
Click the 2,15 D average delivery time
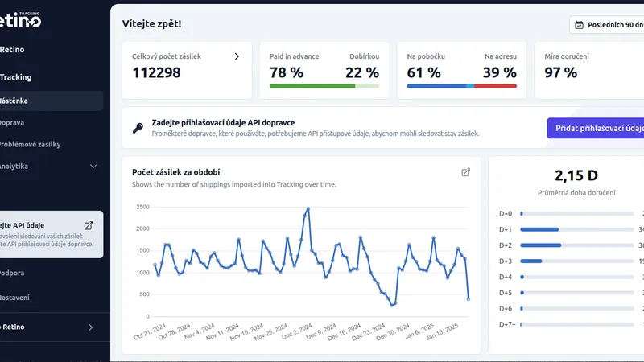[x=576, y=175]
